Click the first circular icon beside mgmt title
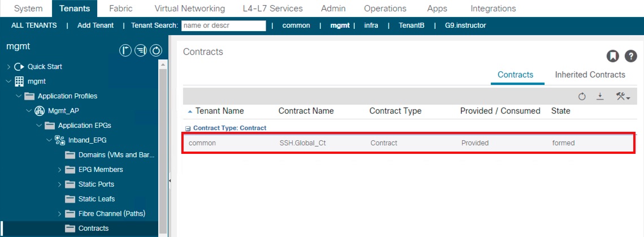 pos(125,50)
